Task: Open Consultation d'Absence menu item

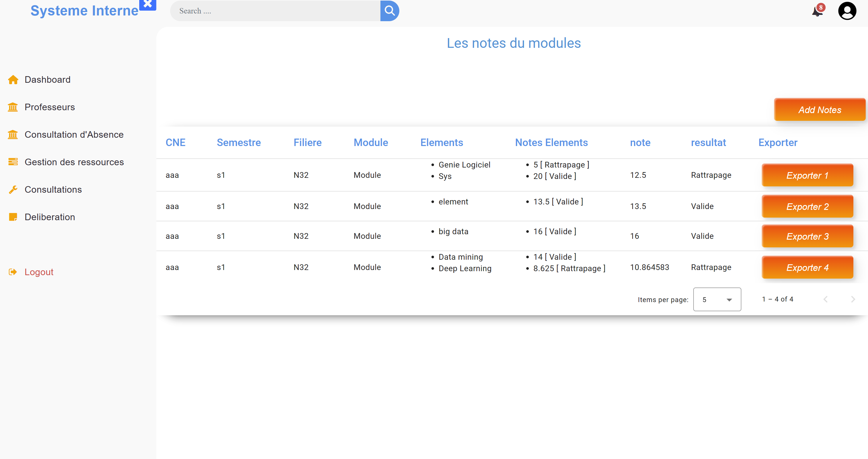Action: pyautogui.click(x=74, y=135)
